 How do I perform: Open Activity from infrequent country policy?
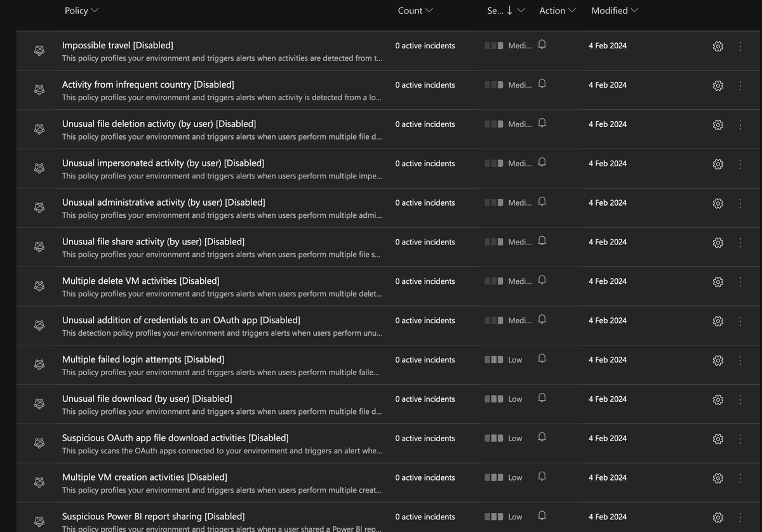click(x=148, y=84)
